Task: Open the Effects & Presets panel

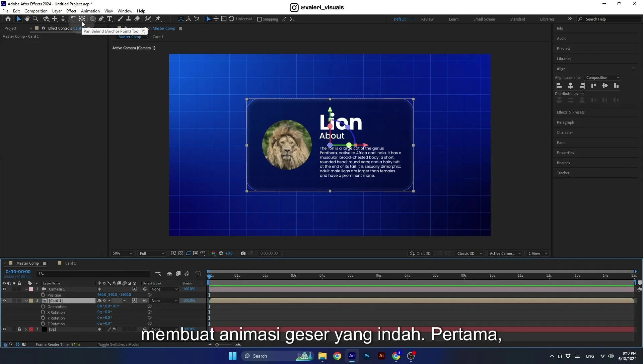Action: (571, 112)
